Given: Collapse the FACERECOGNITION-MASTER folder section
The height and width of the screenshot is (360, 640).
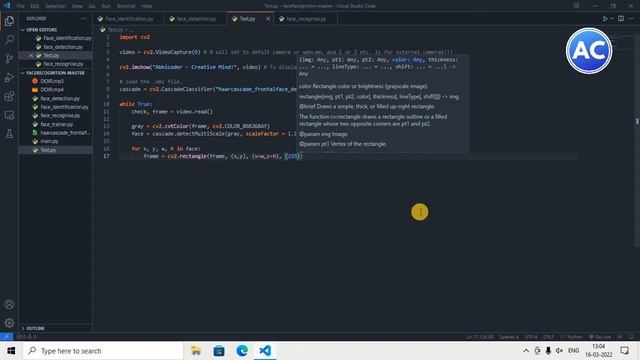Looking at the screenshot, I should [55, 73].
